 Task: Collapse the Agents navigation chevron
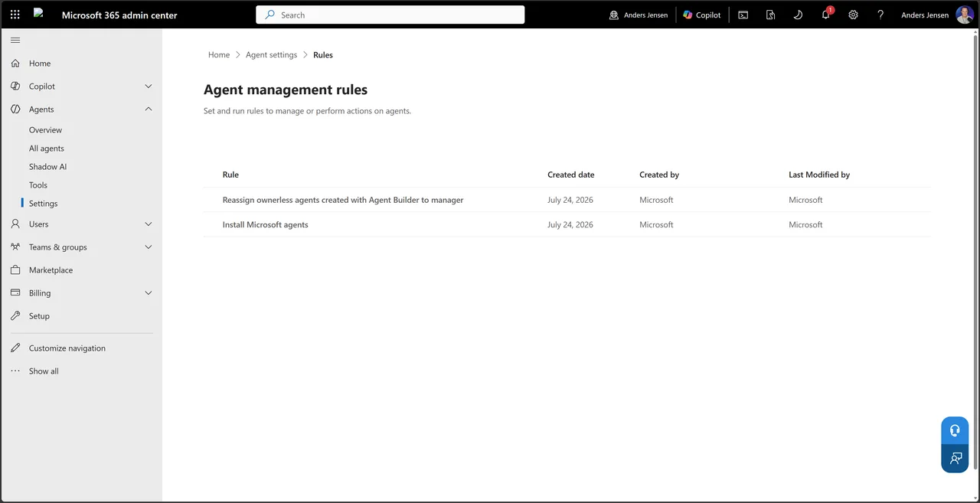pos(149,109)
